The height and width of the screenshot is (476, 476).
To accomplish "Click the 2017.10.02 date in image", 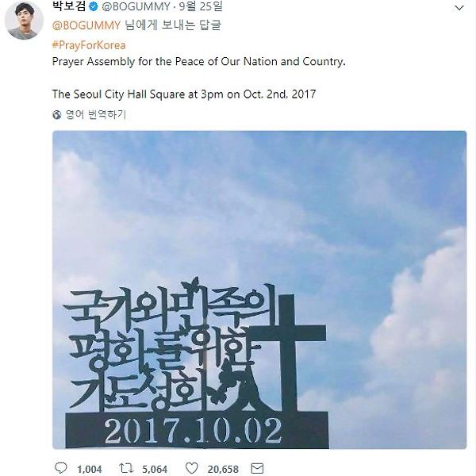I will (x=193, y=431).
